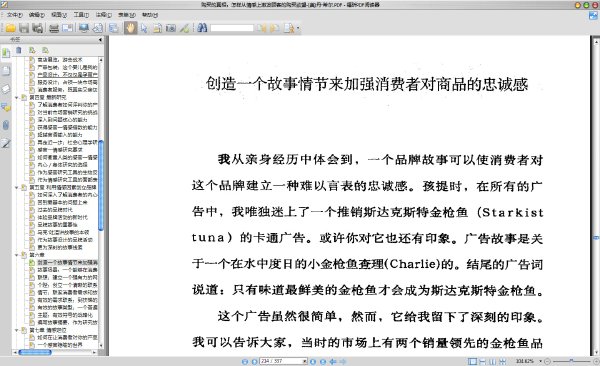This screenshot has height=366, width=600.
Task: Click the find next icon beside the search box
Action: click(x=274, y=28)
